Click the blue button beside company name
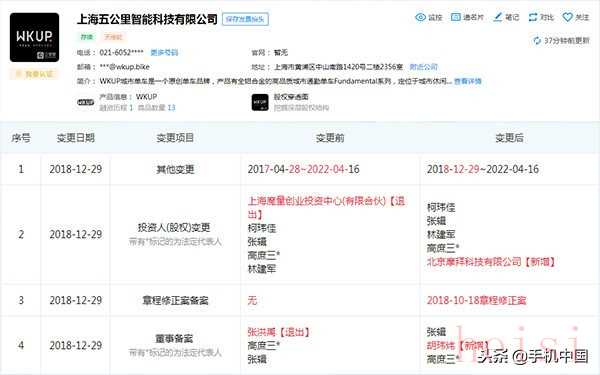This screenshot has width=600, height=375. [245, 19]
